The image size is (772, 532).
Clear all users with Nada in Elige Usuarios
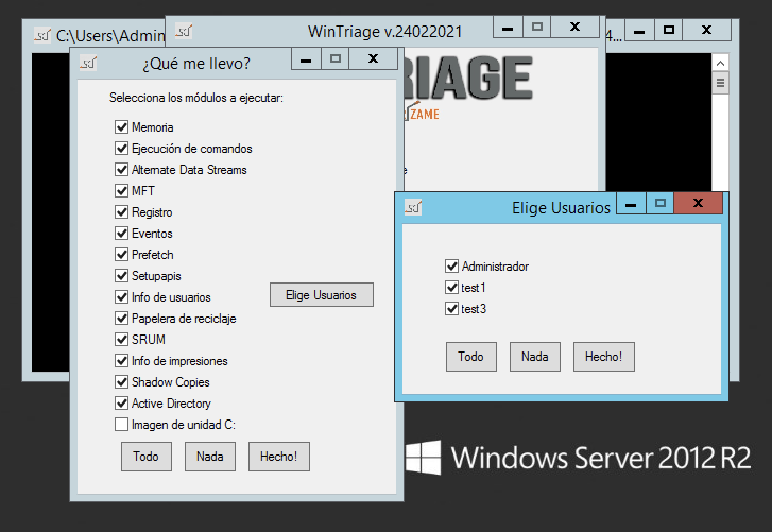tap(535, 357)
